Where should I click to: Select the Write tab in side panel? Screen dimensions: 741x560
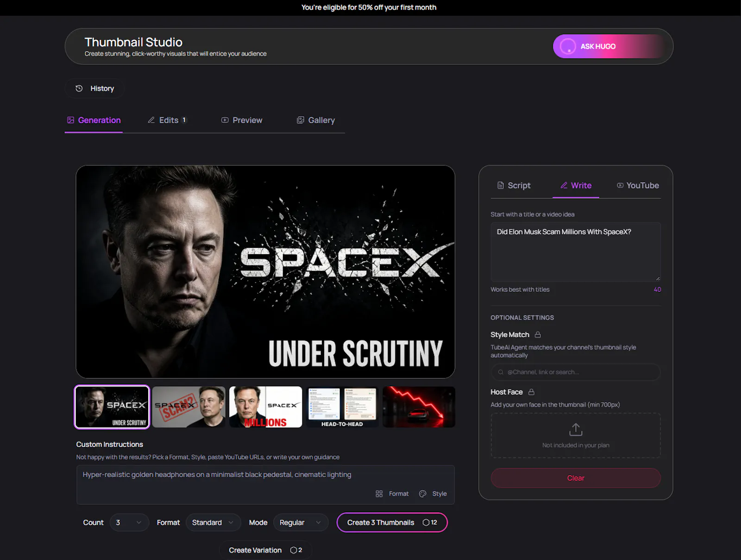(576, 185)
